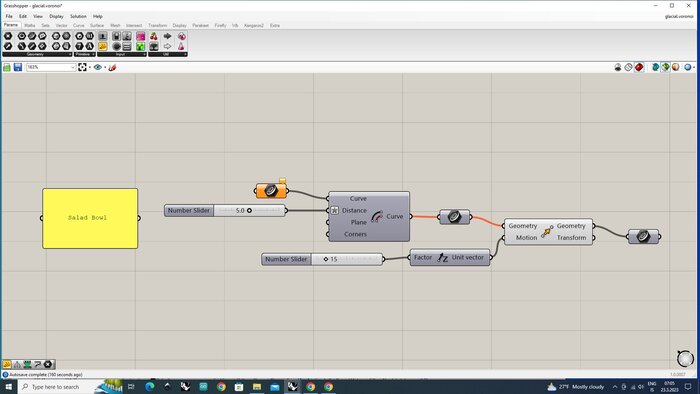Click the green open file icon
Screen dimensions: 700x394
tap(7, 67)
